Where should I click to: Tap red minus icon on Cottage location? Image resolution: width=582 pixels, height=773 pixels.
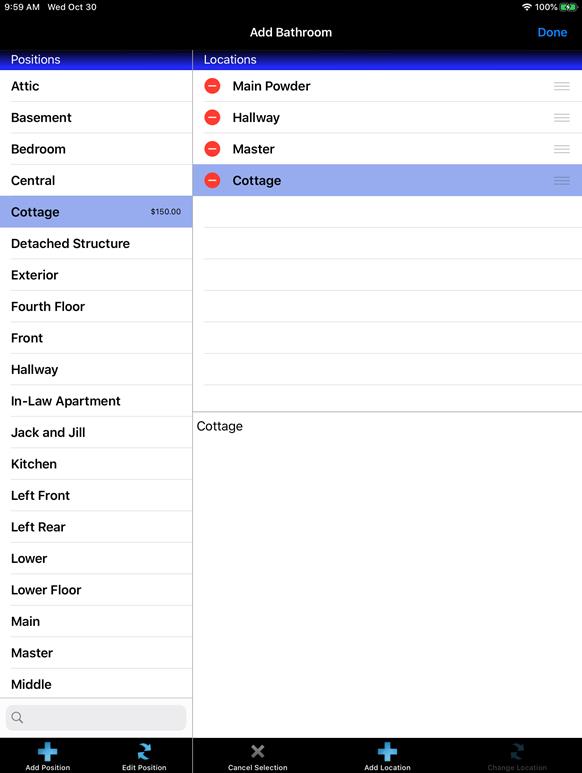click(x=212, y=180)
